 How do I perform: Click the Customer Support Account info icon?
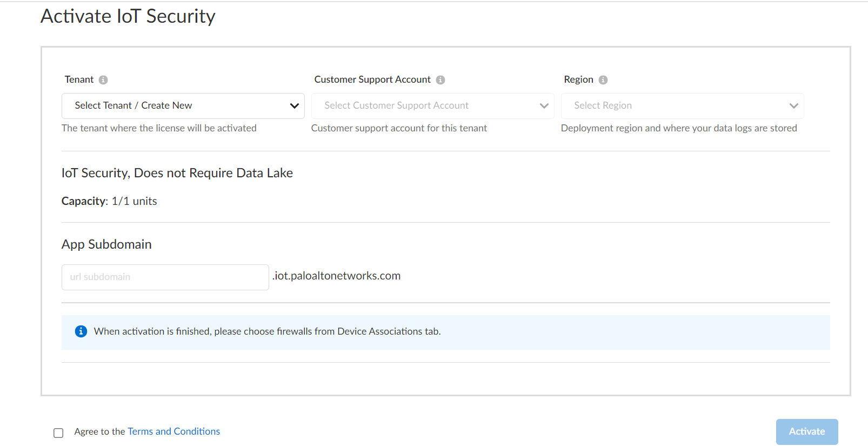tap(440, 80)
